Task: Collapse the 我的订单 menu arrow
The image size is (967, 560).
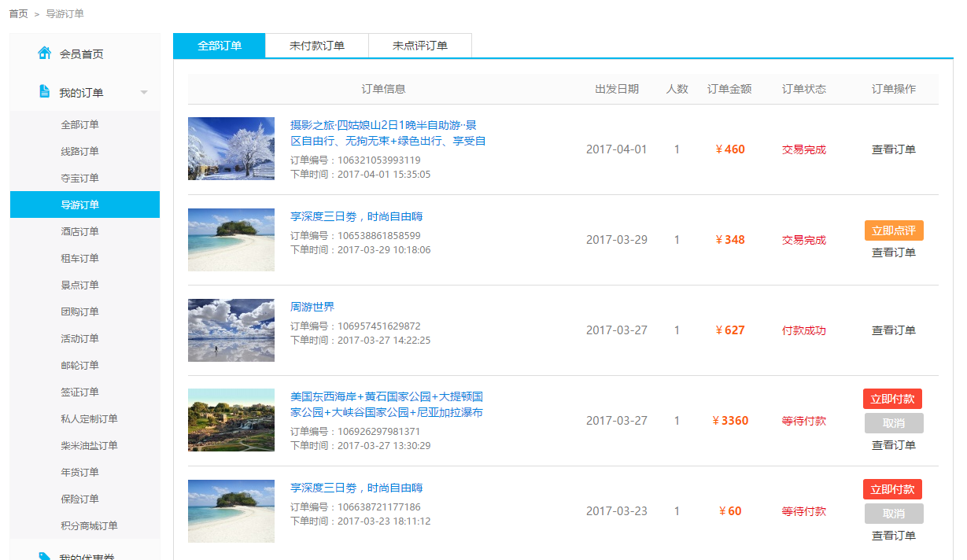Action: point(144,93)
